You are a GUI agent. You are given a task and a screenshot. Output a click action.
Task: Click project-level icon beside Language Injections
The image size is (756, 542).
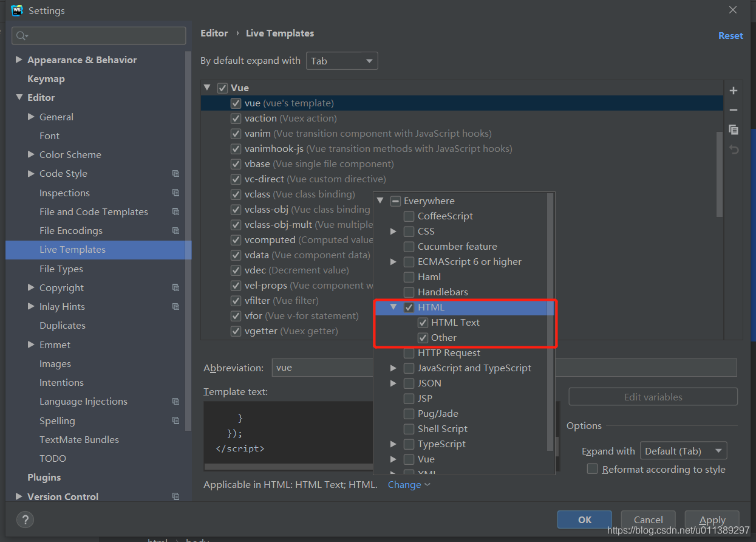pyautogui.click(x=175, y=401)
